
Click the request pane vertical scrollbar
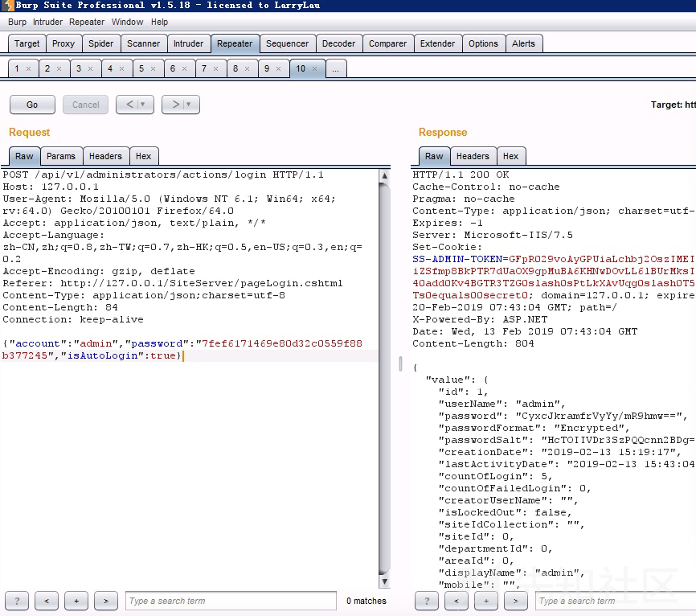pyautogui.click(x=385, y=379)
